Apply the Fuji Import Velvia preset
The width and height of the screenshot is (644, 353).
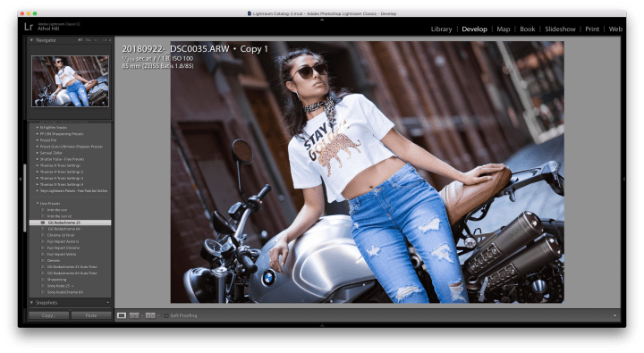63,255
